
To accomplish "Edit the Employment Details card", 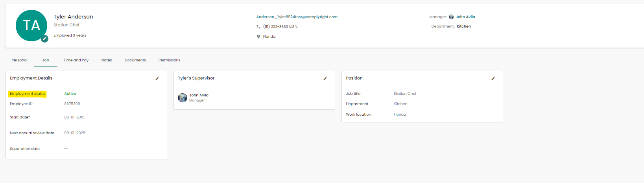I will [157, 78].
